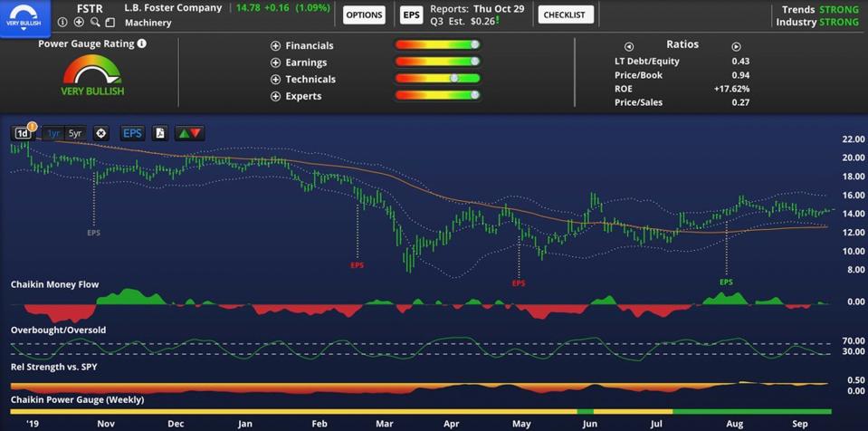Click the Trends STRONG indicator

click(820, 9)
